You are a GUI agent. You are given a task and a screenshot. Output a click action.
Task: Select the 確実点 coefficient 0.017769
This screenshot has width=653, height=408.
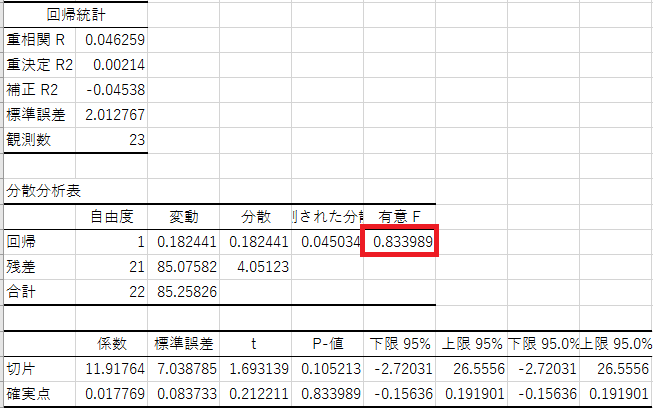112,393
